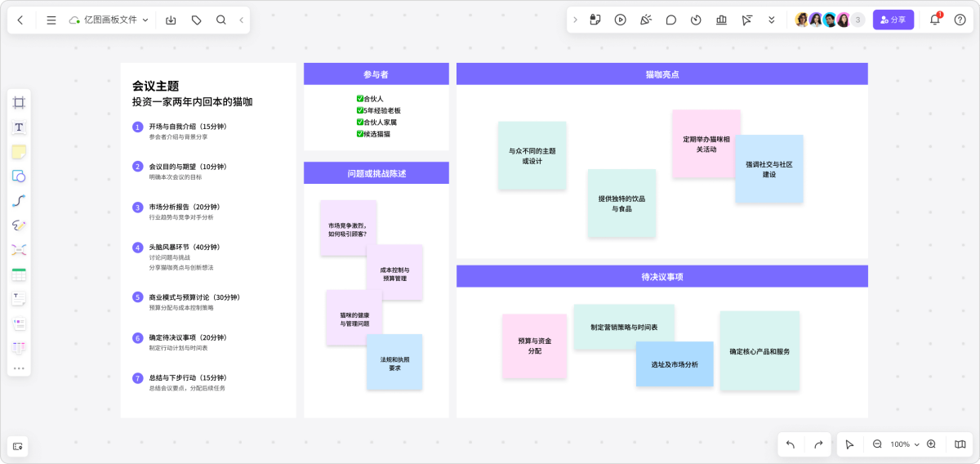Image resolution: width=980 pixels, height=464 pixels.
Task: Open the timer tool
Action: pyautogui.click(x=696, y=20)
